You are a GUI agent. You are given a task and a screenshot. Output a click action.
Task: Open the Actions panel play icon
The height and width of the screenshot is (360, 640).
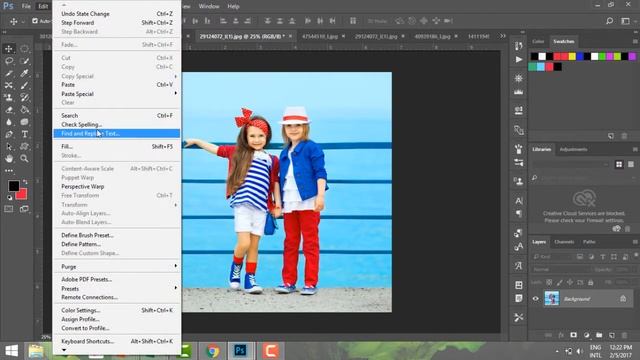518,60
